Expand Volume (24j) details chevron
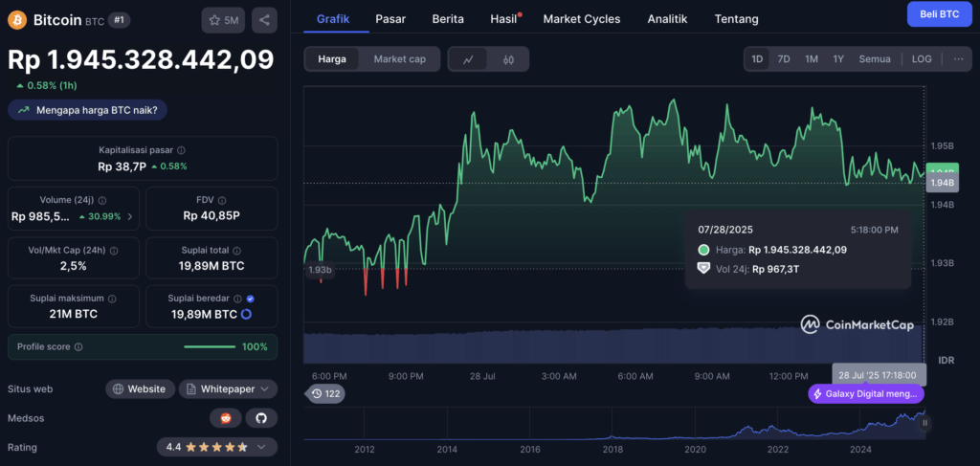Viewport: 980px width, 466px height. pyautogui.click(x=130, y=217)
